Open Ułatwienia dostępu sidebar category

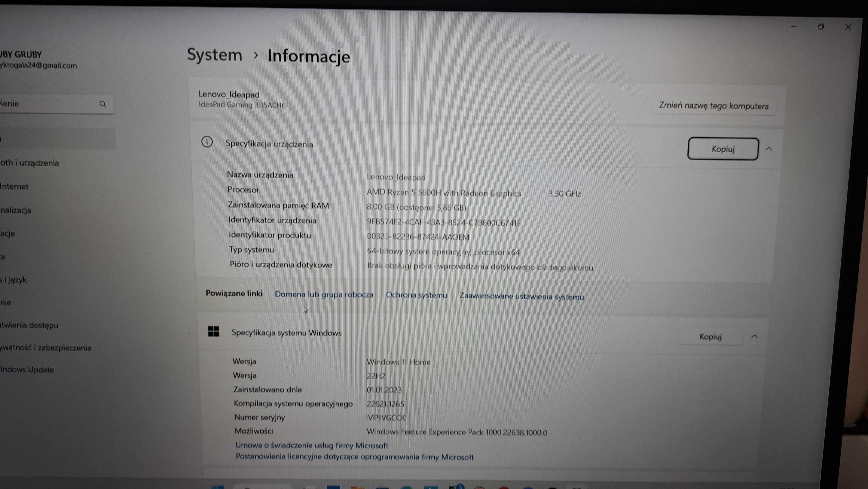tap(29, 325)
